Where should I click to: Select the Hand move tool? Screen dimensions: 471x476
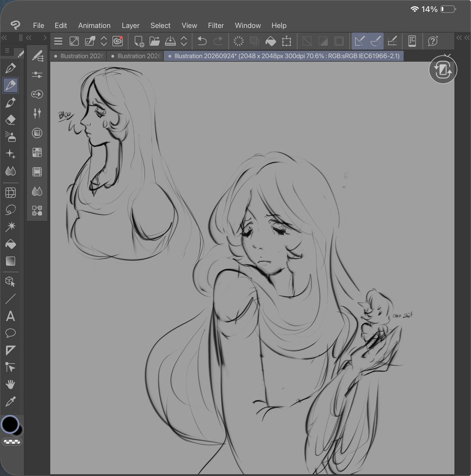click(11, 384)
